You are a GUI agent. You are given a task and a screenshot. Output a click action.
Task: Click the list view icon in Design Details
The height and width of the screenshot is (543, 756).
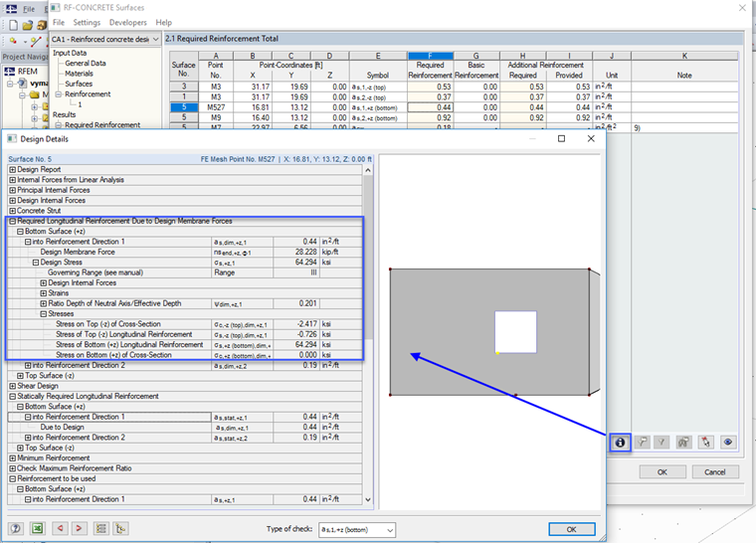point(101,528)
